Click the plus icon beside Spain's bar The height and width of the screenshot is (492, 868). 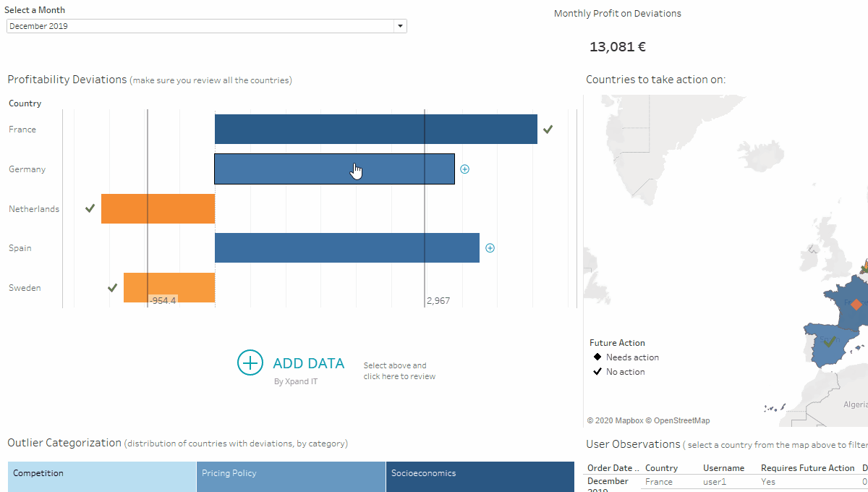(x=490, y=247)
